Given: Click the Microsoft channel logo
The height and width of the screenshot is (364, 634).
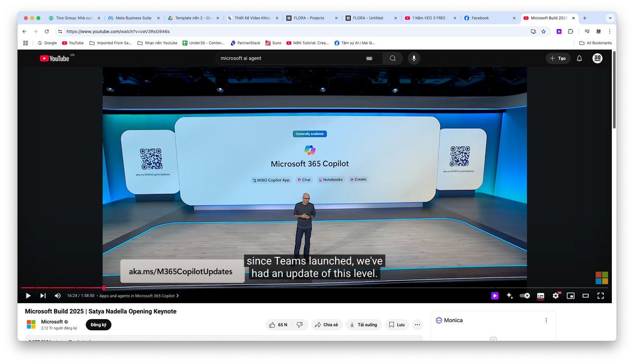Looking at the screenshot, I should pyautogui.click(x=31, y=324).
